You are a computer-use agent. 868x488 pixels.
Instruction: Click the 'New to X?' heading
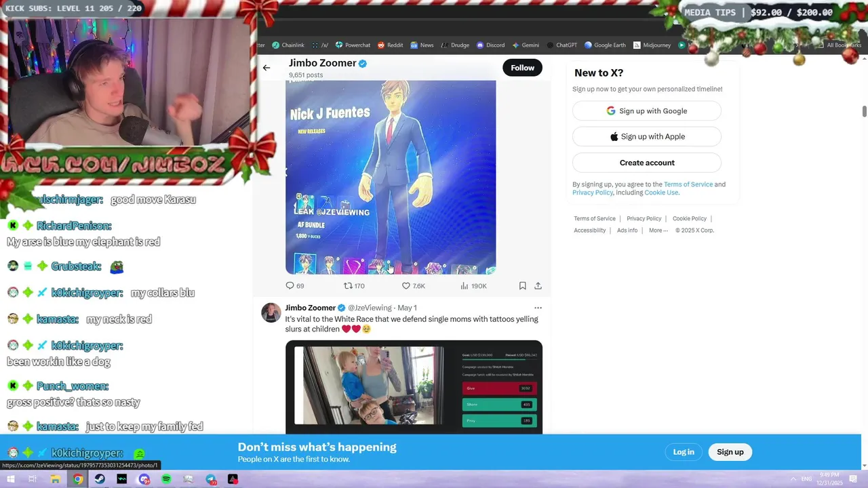click(x=599, y=73)
